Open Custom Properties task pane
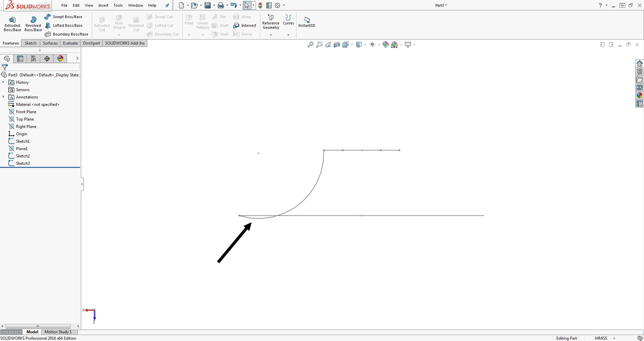The height and width of the screenshot is (341, 644). pyautogui.click(x=640, y=104)
